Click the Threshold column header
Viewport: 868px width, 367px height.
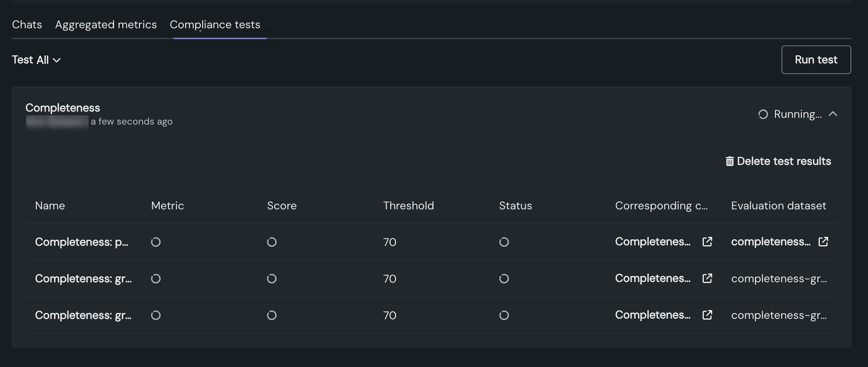408,206
